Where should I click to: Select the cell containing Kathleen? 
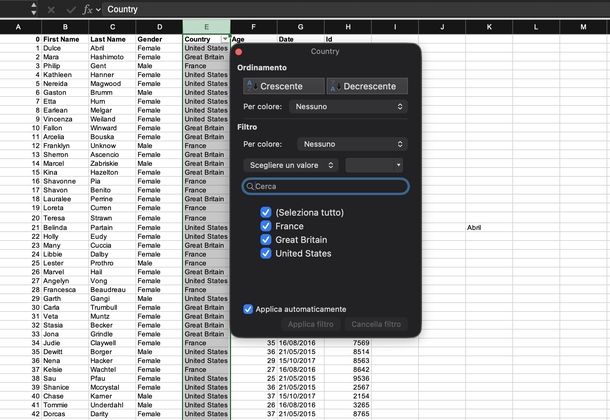(65, 75)
